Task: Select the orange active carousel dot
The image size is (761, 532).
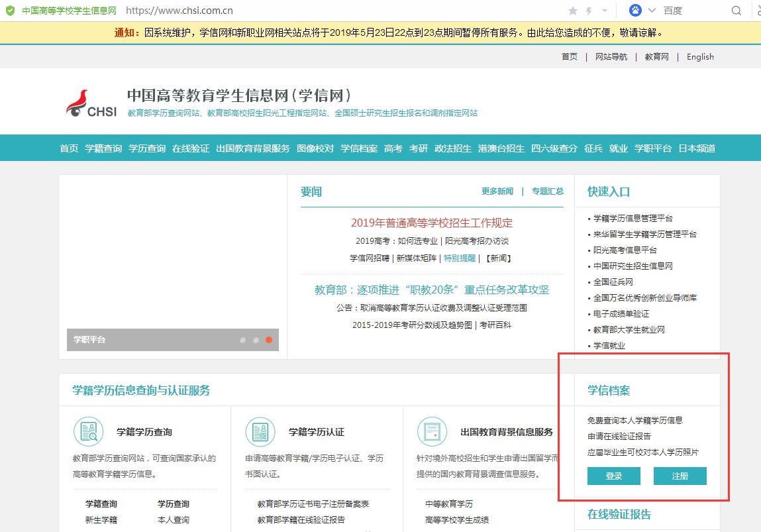Action: point(269,340)
